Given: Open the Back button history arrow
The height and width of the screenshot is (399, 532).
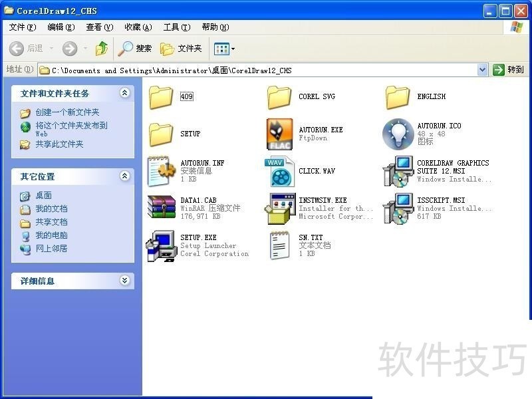Looking at the screenshot, I should (52, 49).
